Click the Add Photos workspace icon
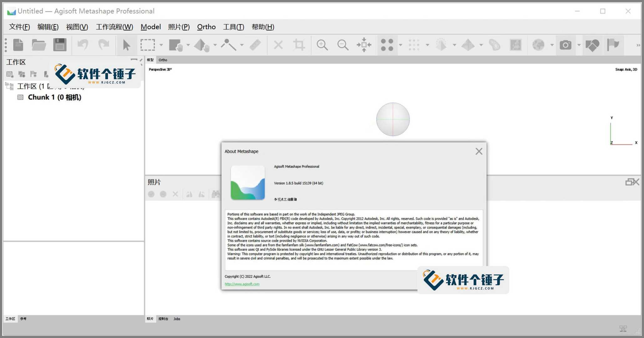 pos(22,74)
